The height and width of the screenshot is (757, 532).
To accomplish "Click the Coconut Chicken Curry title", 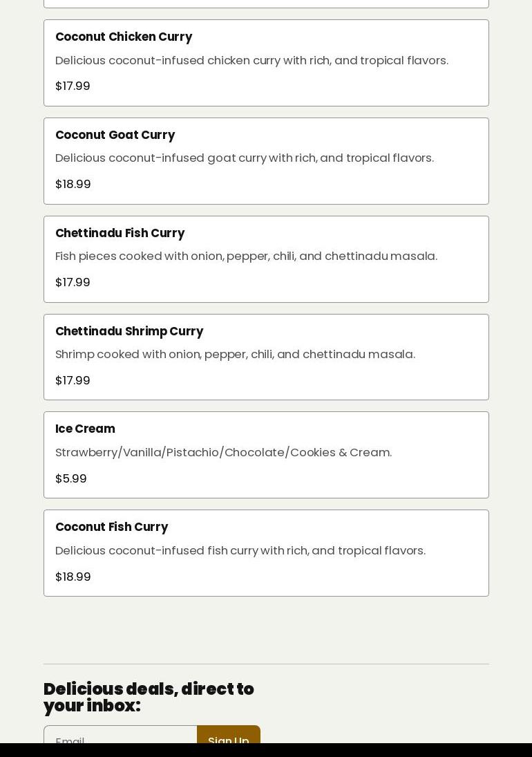I will click(x=124, y=37).
